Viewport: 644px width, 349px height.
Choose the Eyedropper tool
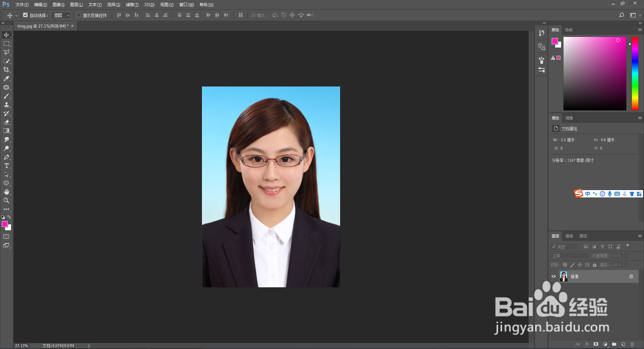6,78
